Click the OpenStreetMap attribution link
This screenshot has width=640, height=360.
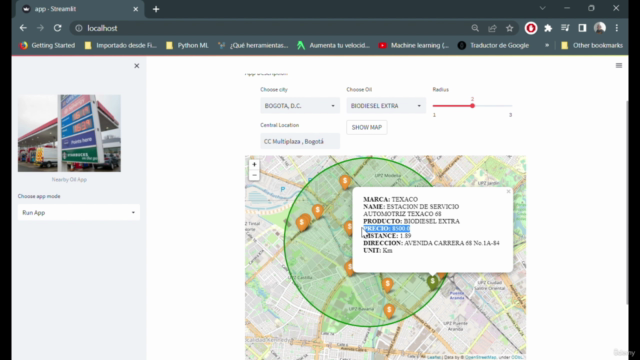pyautogui.click(x=480, y=358)
